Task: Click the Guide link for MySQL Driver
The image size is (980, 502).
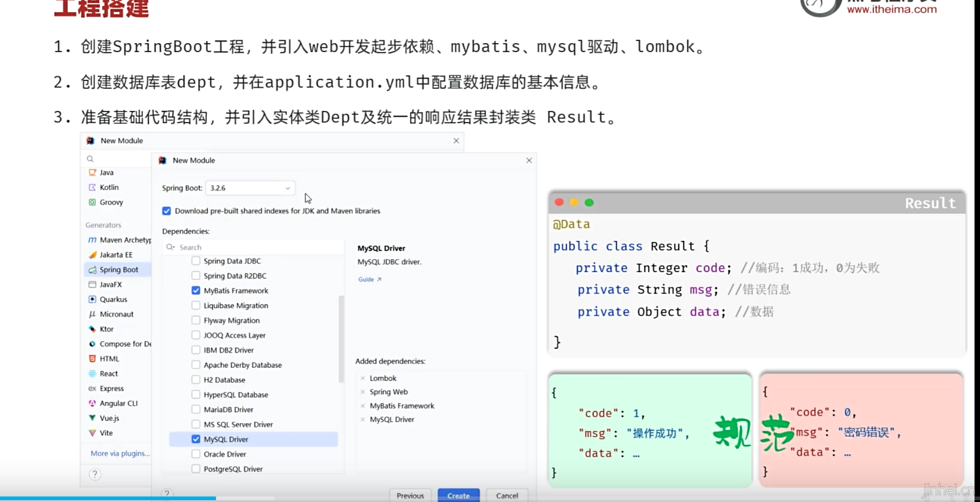Action: pyautogui.click(x=369, y=279)
